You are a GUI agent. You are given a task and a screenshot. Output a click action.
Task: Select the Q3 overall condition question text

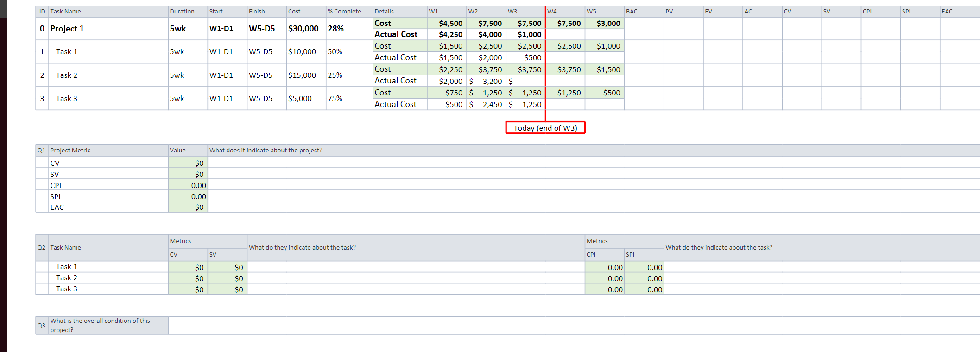(x=100, y=325)
